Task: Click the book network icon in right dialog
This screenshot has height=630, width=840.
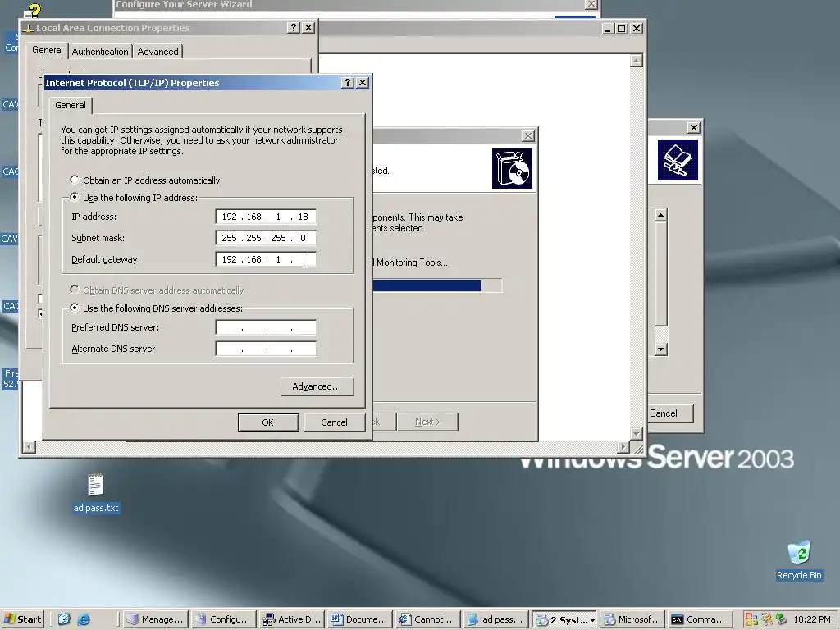Action: (678, 160)
